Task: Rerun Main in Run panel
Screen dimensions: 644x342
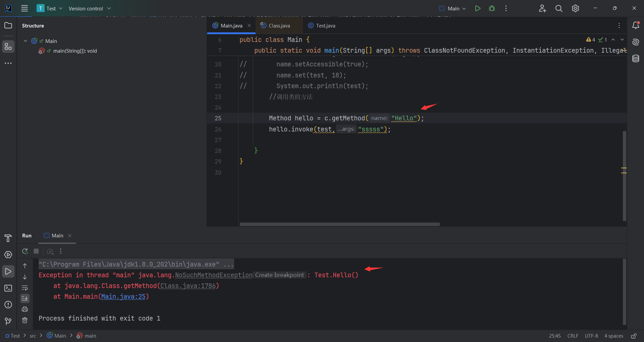Action: (x=25, y=251)
